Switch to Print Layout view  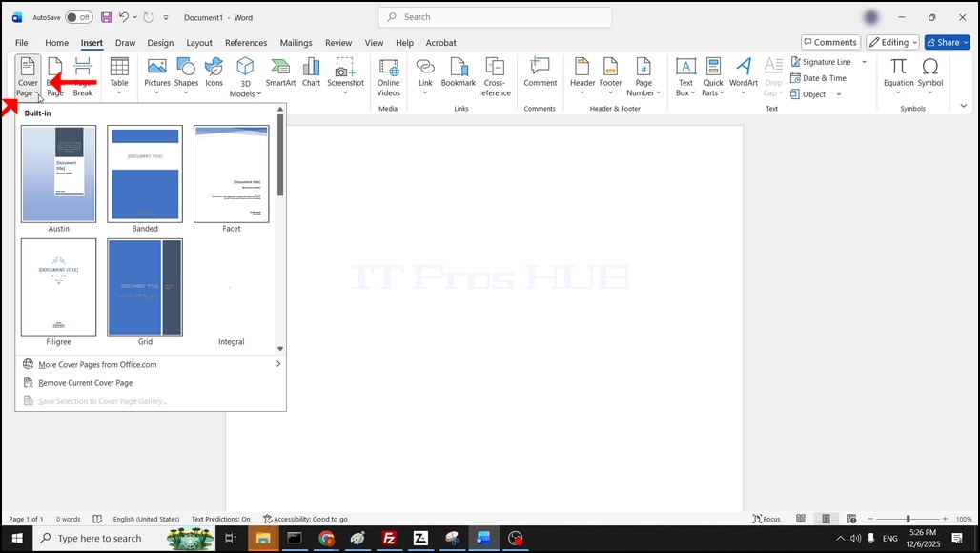[826, 519]
